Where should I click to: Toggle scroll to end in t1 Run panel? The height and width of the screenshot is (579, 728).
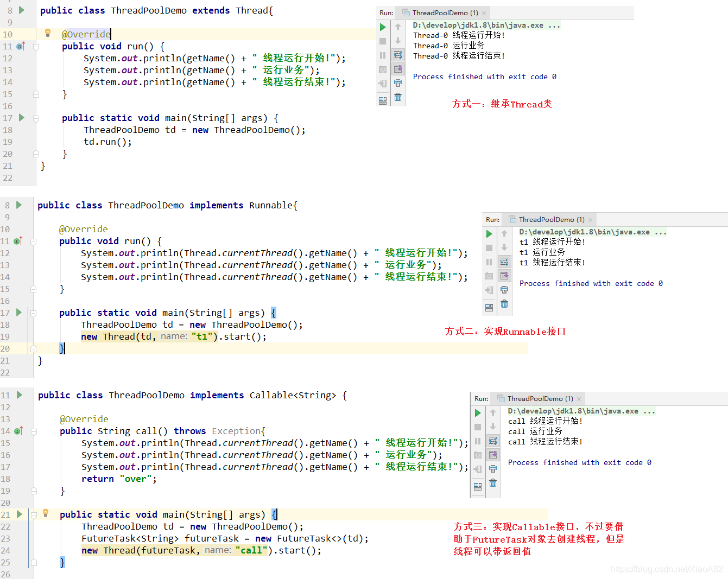(x=504, y=276)
